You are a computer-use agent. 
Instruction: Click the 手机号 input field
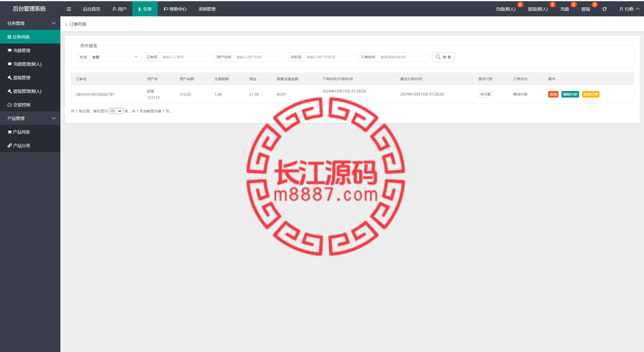pyautogui.click(x=329, y=57)
